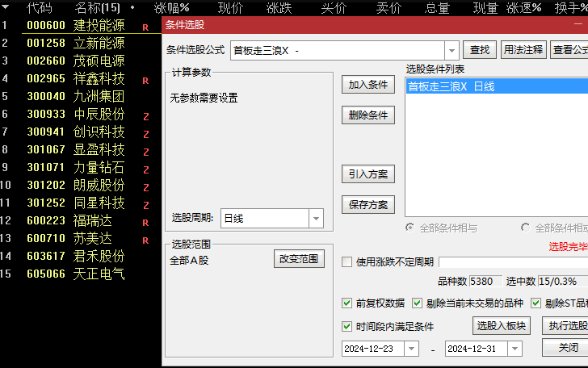Select stock row 300933 中辰股份
Image resolution: width=588 pixels, height=368 pixels.
[x=81, y=114]
